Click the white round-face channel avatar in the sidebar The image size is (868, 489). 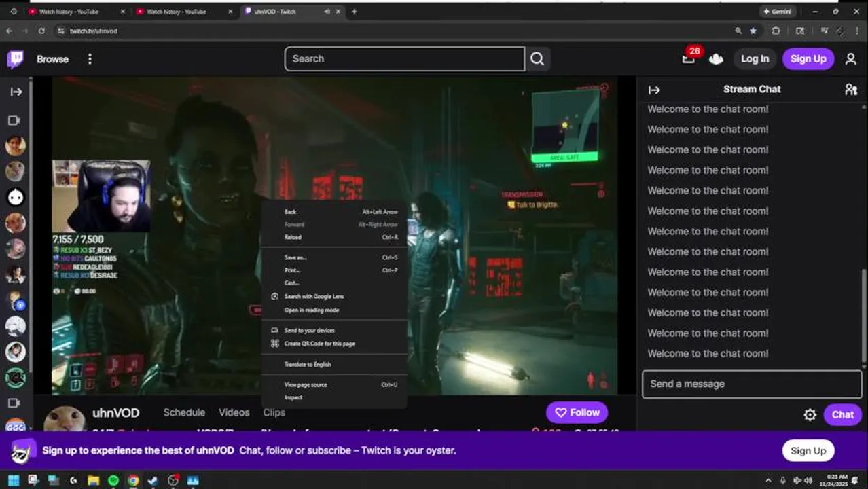click(x=16, y=197)
